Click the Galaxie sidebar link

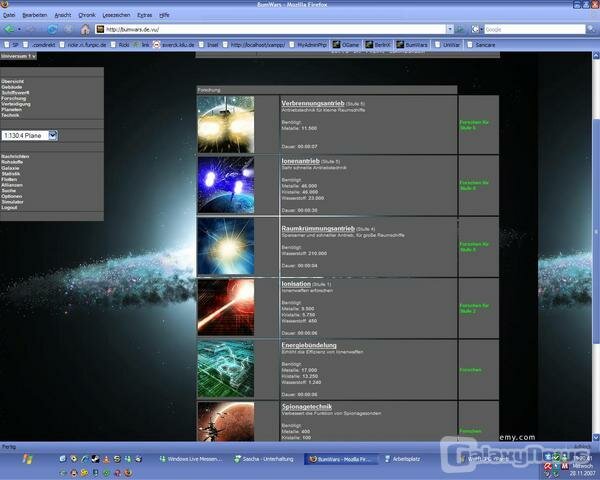coord(10,168)
